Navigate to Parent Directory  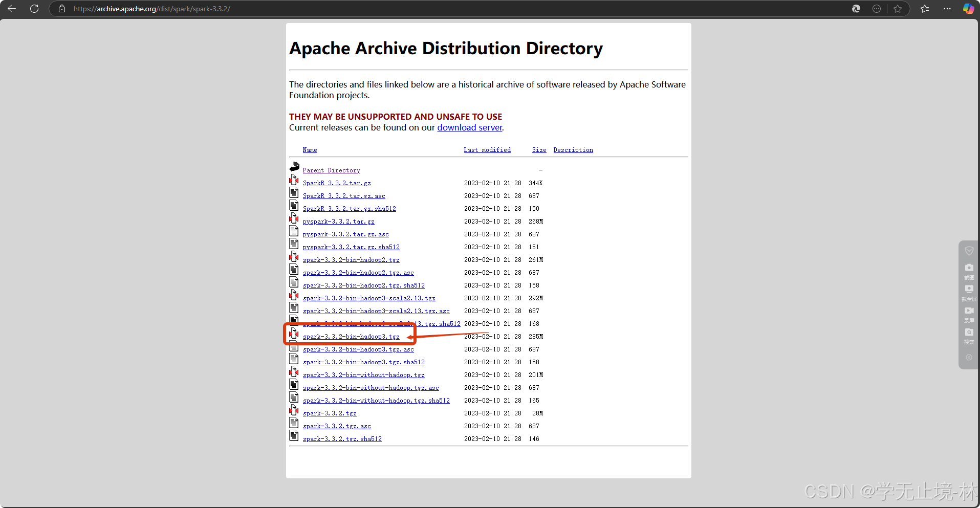pos(331,170)
